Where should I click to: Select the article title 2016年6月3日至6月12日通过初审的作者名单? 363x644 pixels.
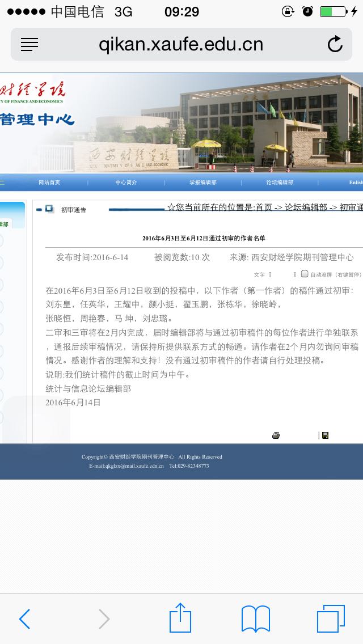tap(204, 238)
